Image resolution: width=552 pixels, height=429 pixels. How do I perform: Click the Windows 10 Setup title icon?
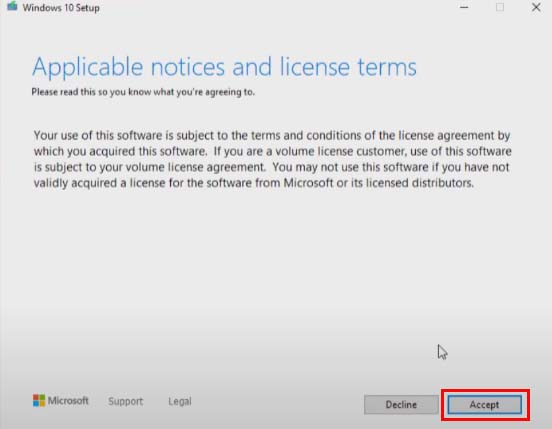pos(12,6)
